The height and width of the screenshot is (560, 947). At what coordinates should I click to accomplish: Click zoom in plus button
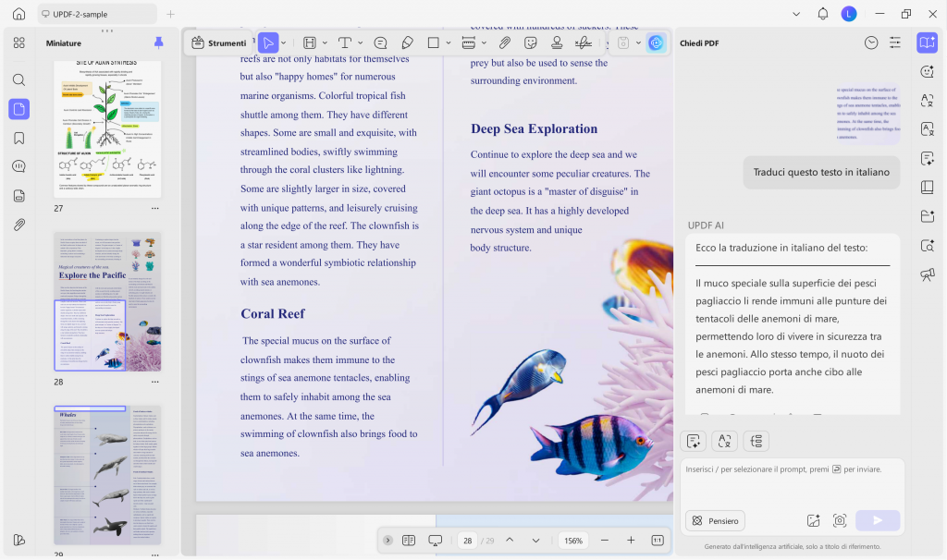pyautogui.click(x=631, y=540)
